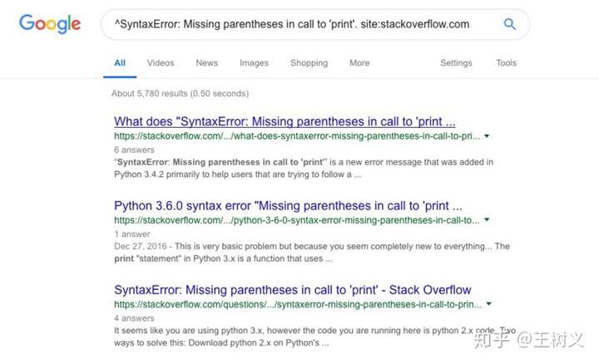The height and width of the screenshot is (364, 599).
Task: Click the Google logo
Action: tap(50, 23)
